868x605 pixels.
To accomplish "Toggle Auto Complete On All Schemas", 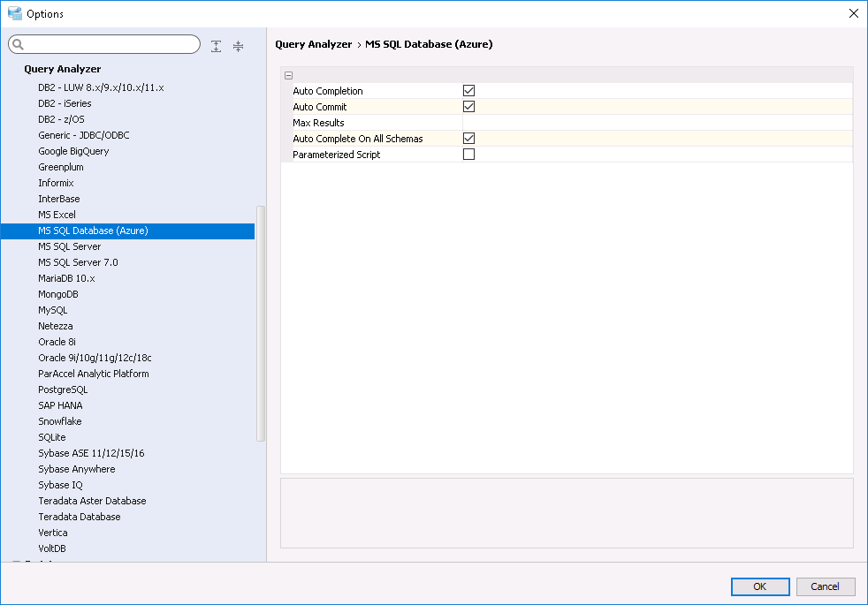I will [469, 139].
